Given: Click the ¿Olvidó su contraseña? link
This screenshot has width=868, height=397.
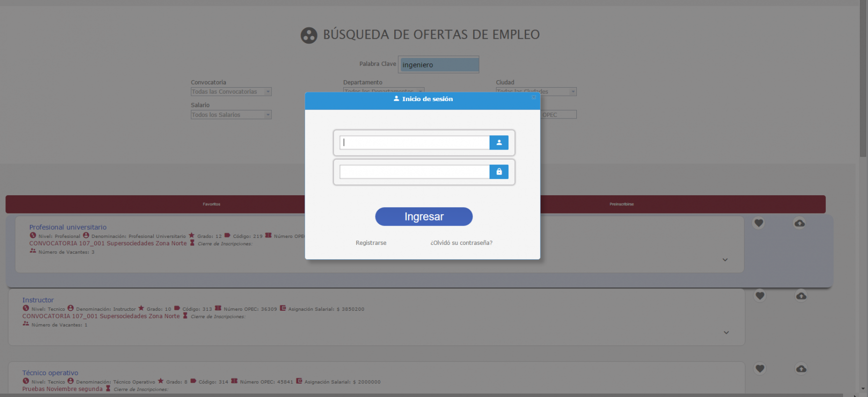Looking at the screenshot, I should point(461,243).
